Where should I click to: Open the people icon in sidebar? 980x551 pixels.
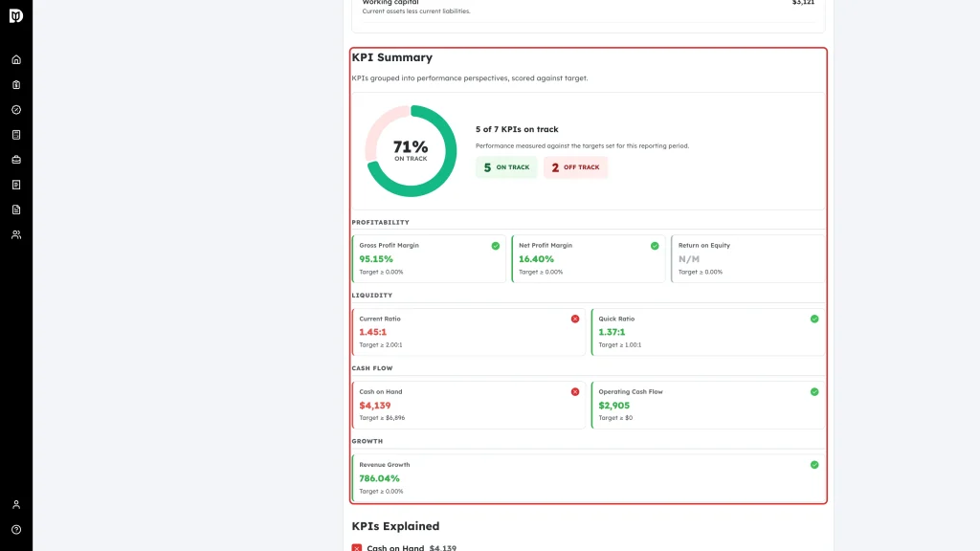(x=16, y=235)
